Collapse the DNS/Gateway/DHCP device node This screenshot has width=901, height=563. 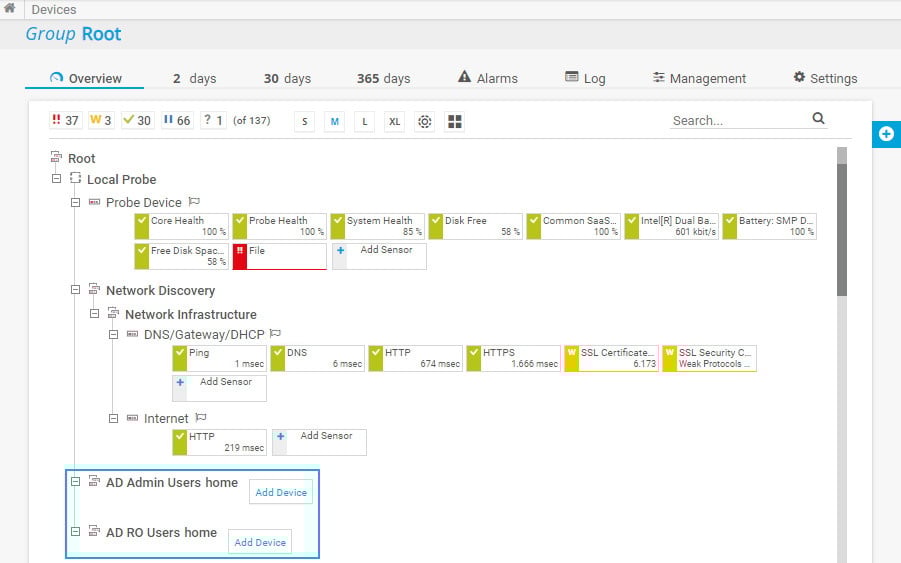pyautogui.click(x=113, y=334)
